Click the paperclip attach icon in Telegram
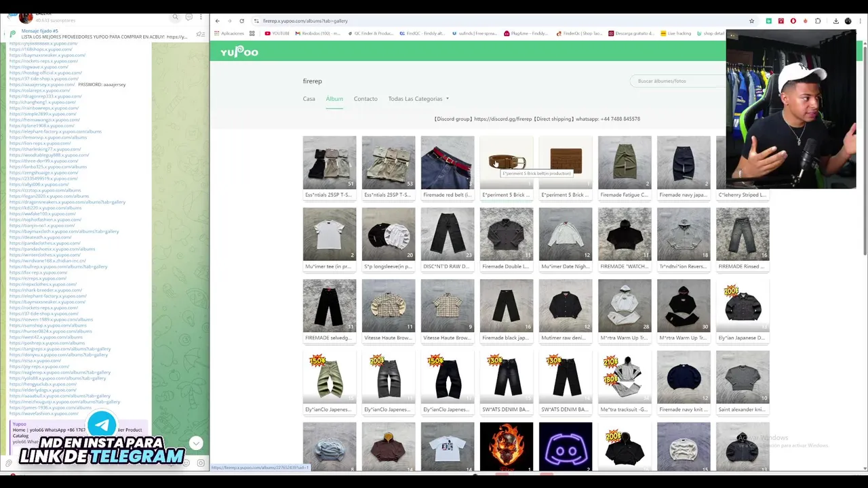This screenshot has width=868, height=488. click(9, 464)
